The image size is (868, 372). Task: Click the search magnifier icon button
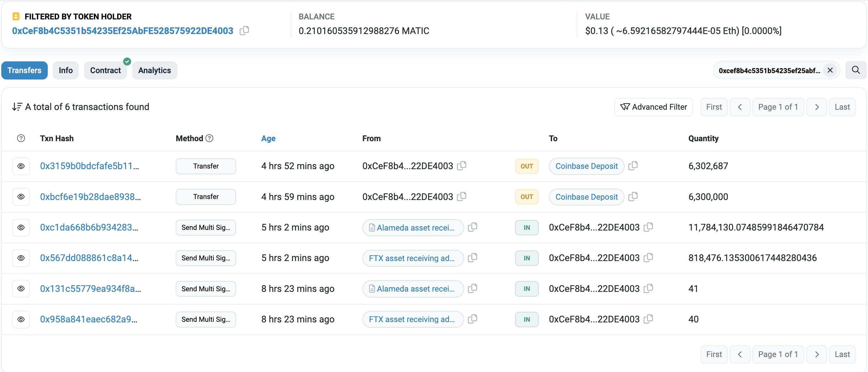tap(856, 70)
